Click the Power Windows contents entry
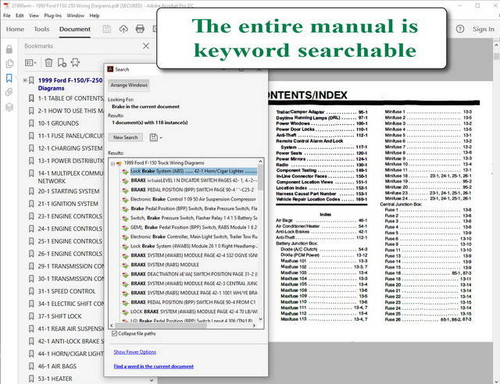 click(x=322, y=123)
